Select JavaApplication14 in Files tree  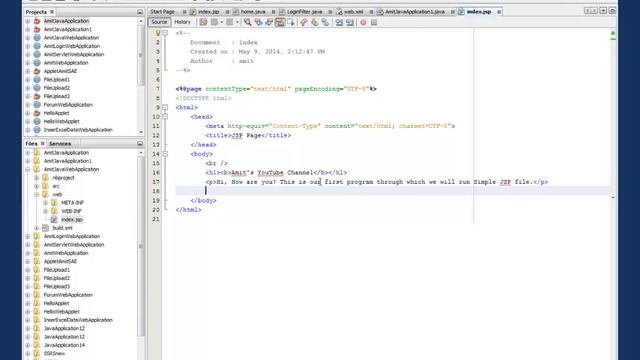64,345
